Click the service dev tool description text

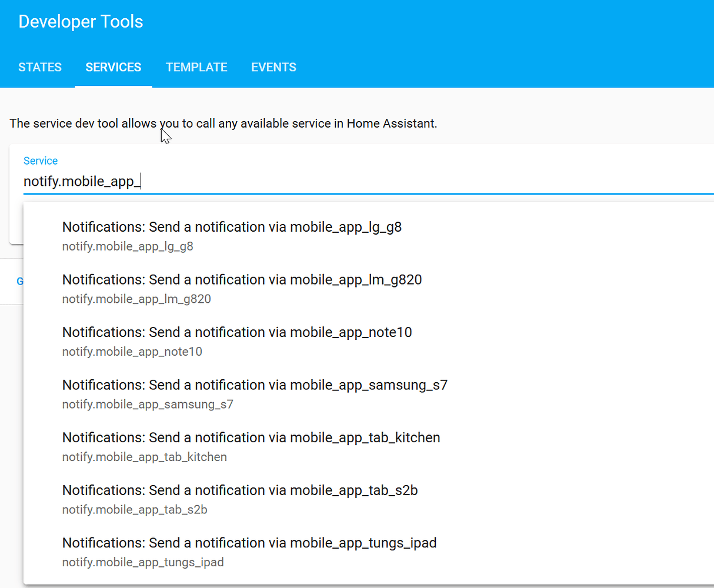(x=223, y=123)
